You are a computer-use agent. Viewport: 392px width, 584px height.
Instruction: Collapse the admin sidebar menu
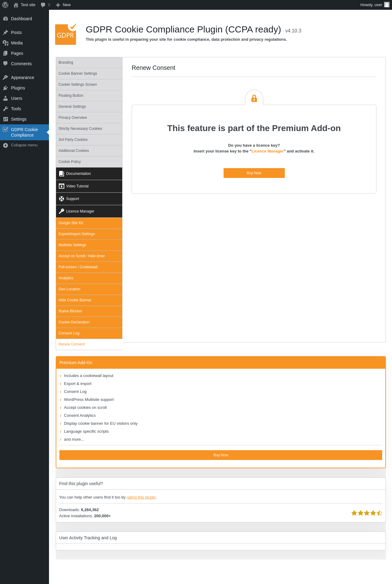[x=20, y=145]
